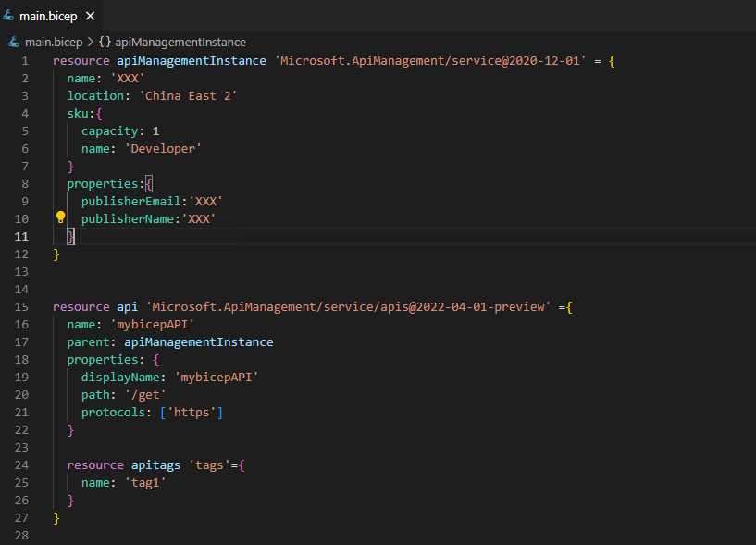Viewport: 756px width, 545px height.
Task: Click the Bicep icon in the breadcrumb bar
Action: coord(12,42)
